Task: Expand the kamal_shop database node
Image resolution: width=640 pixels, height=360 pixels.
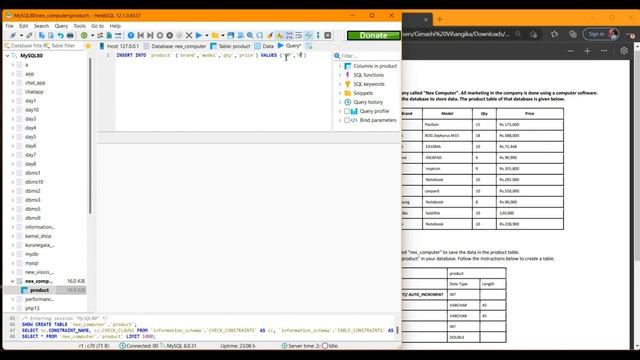Action: pyautogui.click(x=13, y=236)
